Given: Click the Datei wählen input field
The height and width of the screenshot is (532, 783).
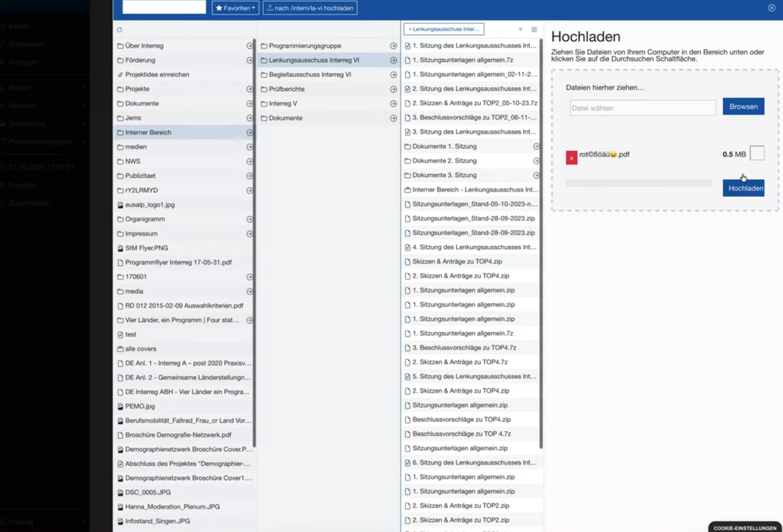Looking at the screenshot, I should (642, 108).
